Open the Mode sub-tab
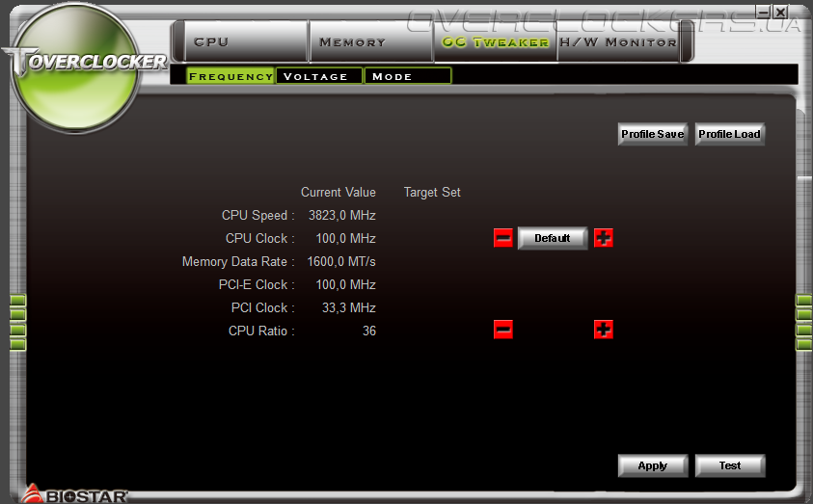The width and height of the screenshot is (813, 504). point(408,76)
